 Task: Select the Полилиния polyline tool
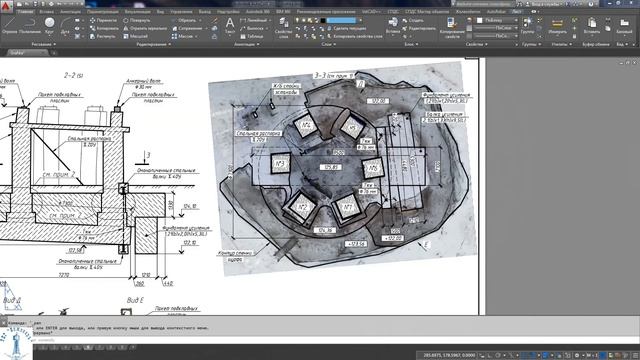[30, 25]
